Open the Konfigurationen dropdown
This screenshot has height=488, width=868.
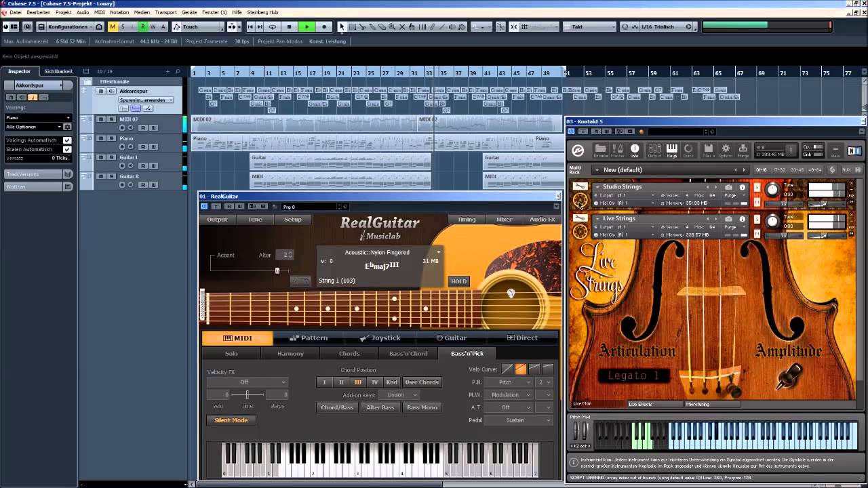[x=71, y=27]
